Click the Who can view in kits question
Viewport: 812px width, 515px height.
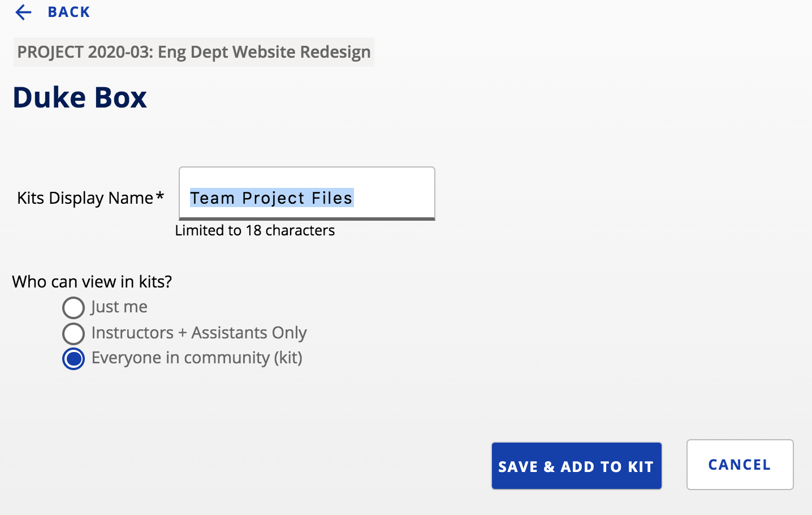(x=92, y=282)
